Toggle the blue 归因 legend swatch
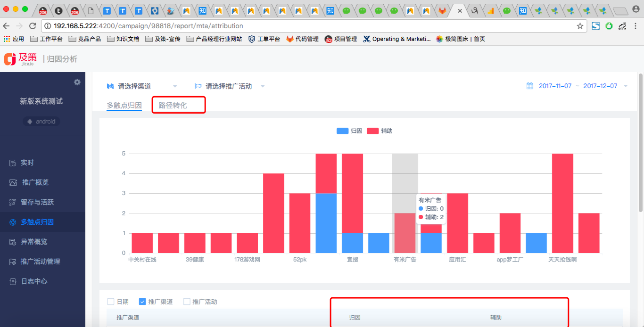This screenshot has height=327, width=644. pos(342,131)
